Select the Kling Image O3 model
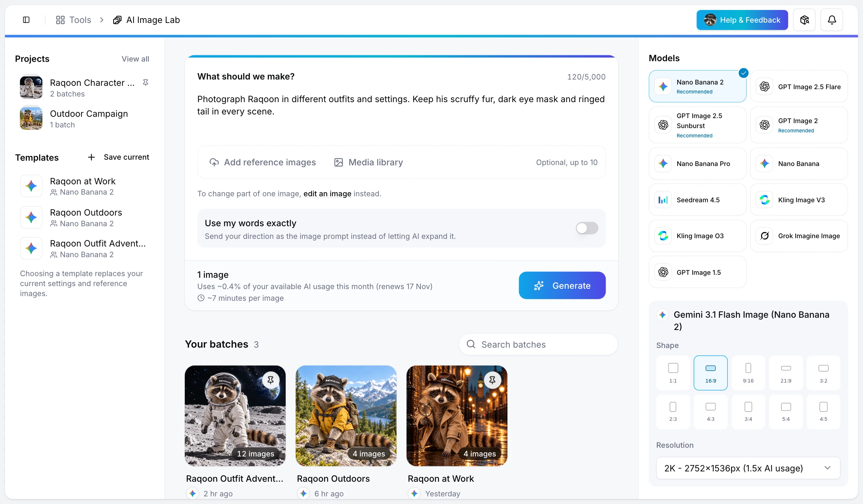This screenshot has width=863, height=504. click(x=697, y=236)
